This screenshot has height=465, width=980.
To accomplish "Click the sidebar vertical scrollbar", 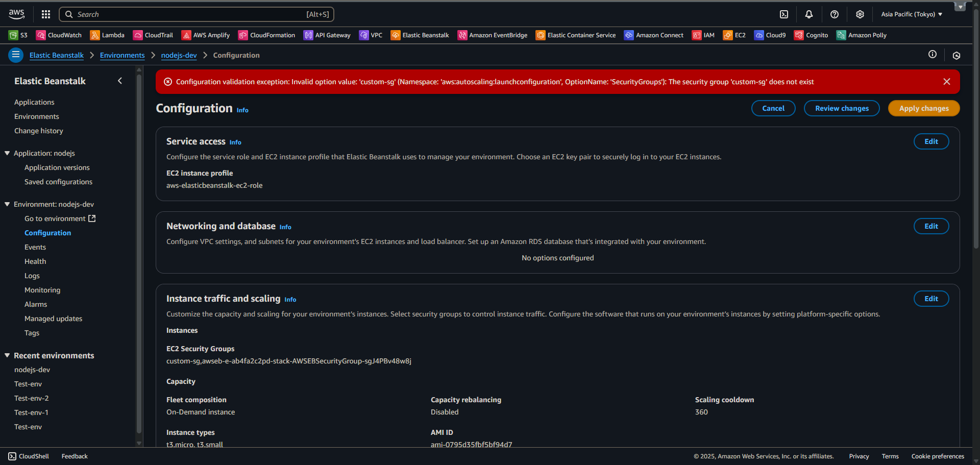I will (139, 255).
